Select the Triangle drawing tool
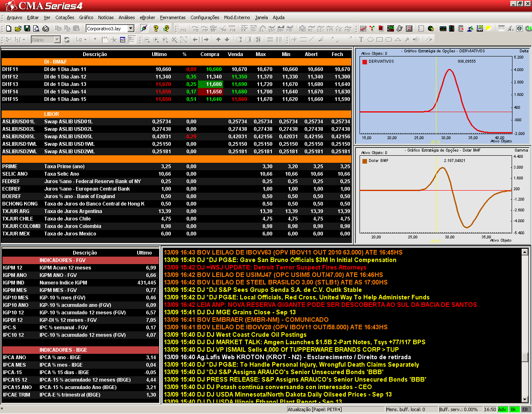Image resolution: width=532 pixels, height=414 pixels. [x=398, y=40]
